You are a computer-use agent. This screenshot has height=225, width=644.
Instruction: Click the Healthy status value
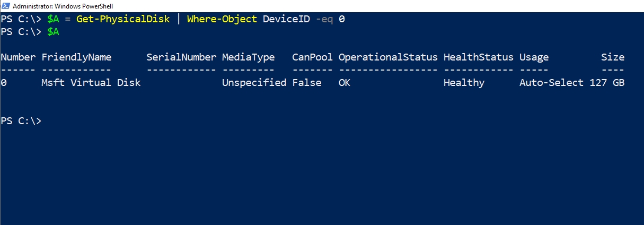click(x=464, y=83)
